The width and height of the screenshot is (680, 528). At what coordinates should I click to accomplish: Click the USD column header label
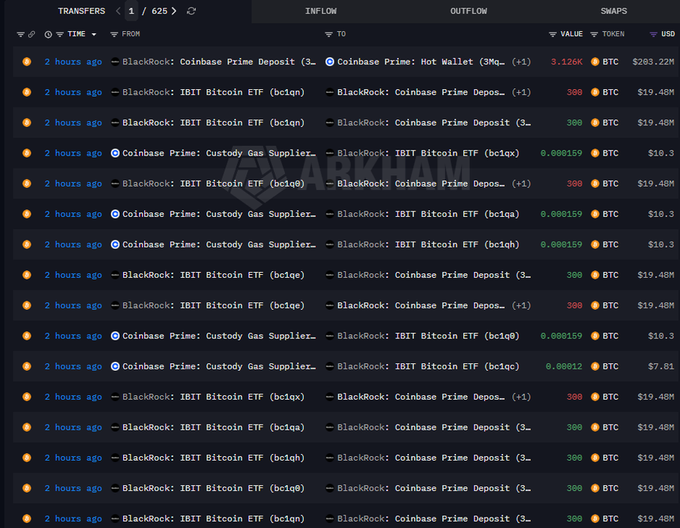pyautogui.click(x=668, y=34)
